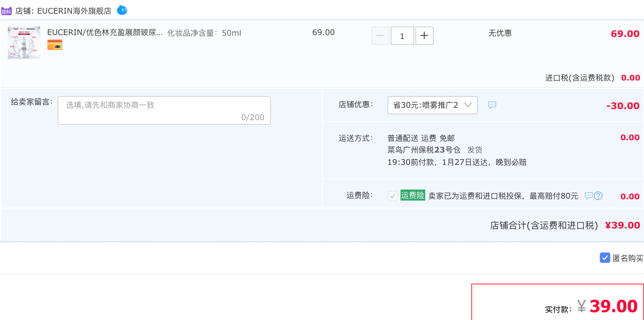Image resolution: width=644 pixels, height=320 pixels.
Task: Click the 普通配送 运费 免邮 text
Action: pos(421,138)
